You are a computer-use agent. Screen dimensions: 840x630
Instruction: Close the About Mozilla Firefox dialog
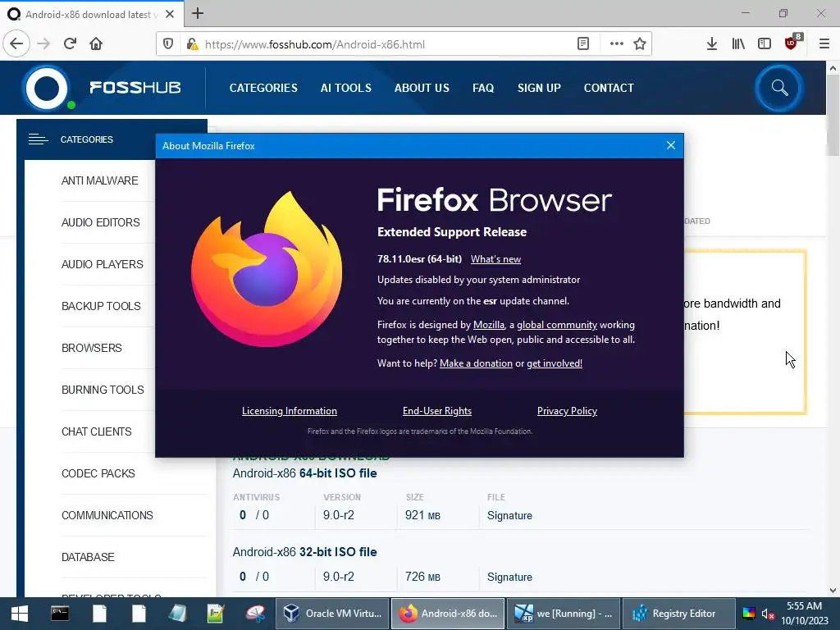tap(671, 145)
